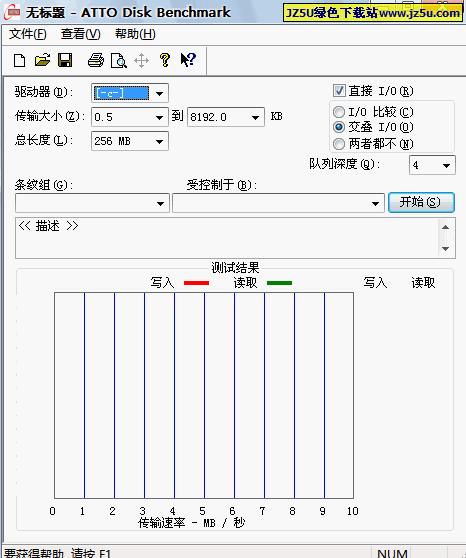Print using the printer toolbar icon

tap(96, 60)
